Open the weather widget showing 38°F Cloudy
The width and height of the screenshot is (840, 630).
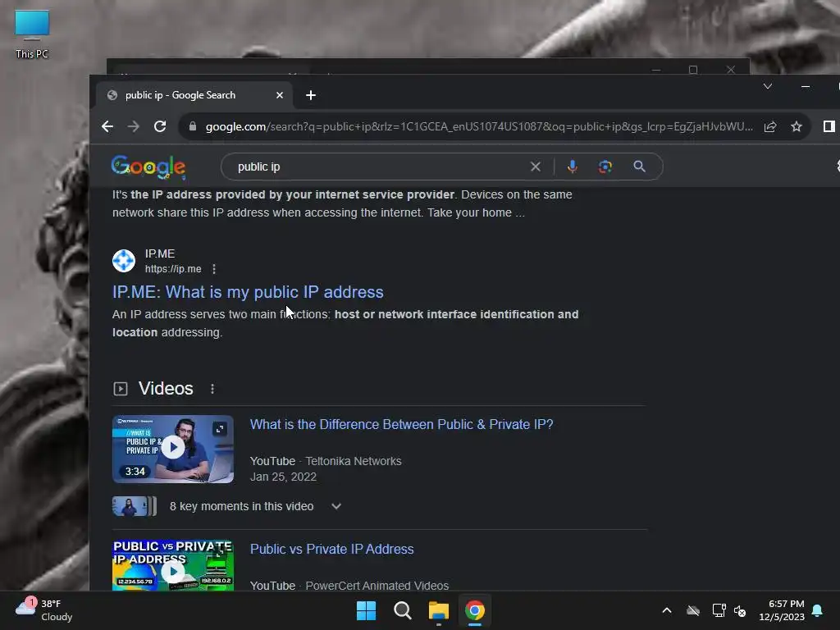[44, 610]
